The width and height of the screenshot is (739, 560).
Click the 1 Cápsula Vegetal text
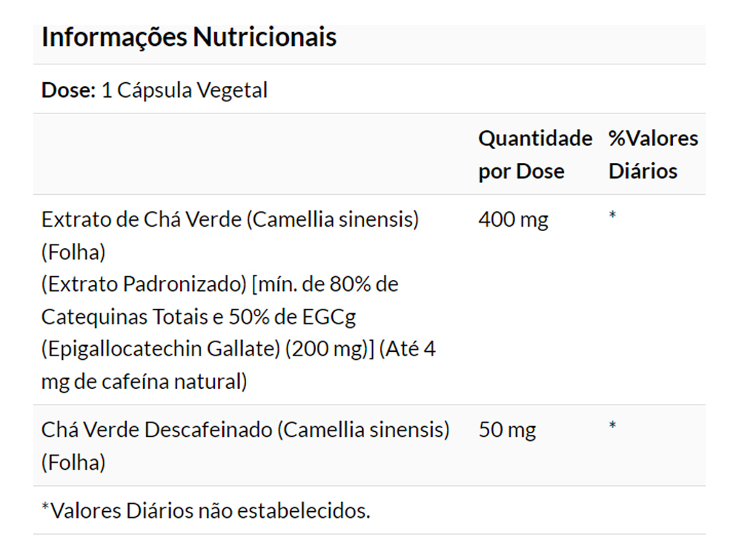(x=184, y=90)
